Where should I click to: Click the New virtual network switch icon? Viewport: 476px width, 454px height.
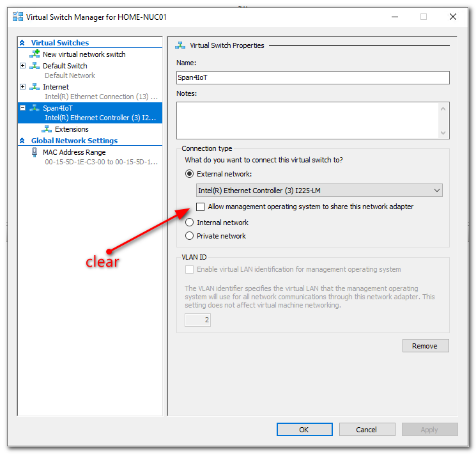[x=35, y=54]
